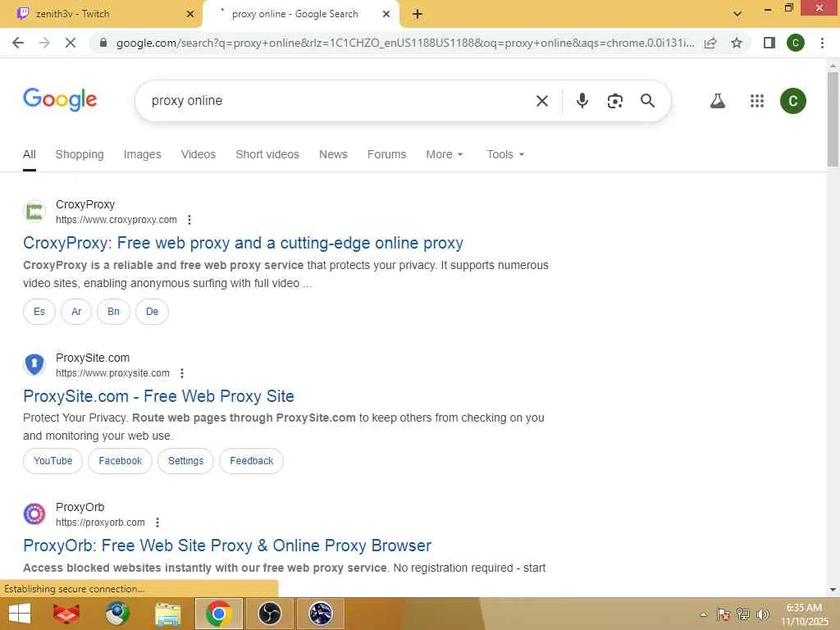Screen dimensions: 840x630
Task: Go back to previous page
Action: pyautogui.click(x=18, y=43)
